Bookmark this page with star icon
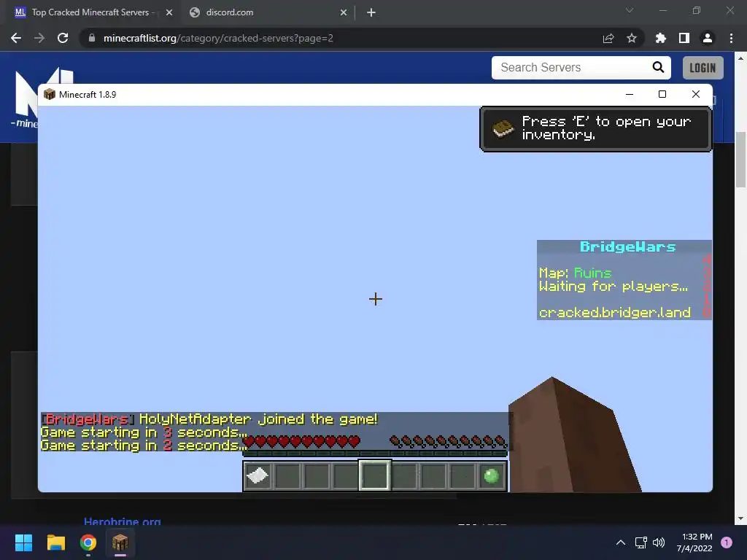Viewport: 747px width, 560px height. (x=632, y=38)
